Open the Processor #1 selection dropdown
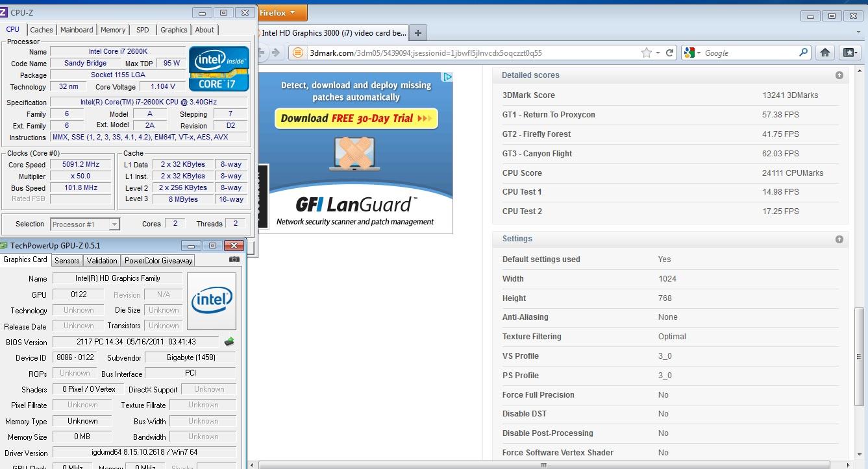Image resolution: width=868 pixels, height=469 pixels. [85, 224]
